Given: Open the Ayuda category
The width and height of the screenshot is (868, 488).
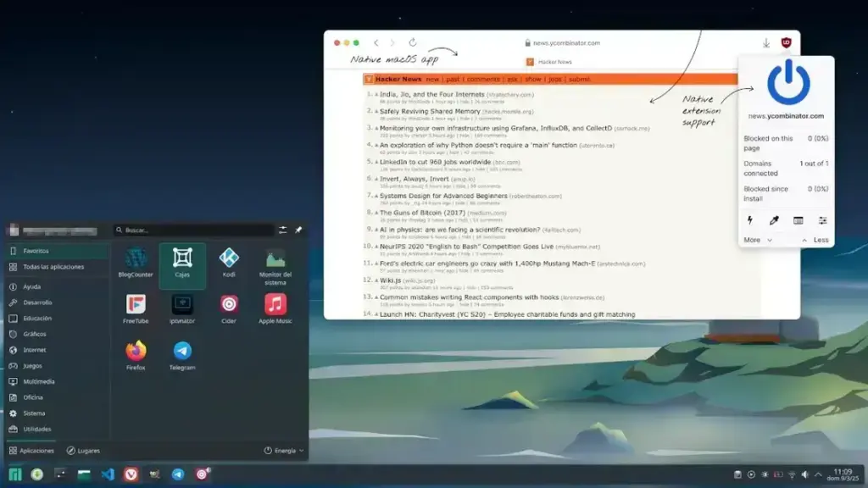Looking at the screenshot, I should click(58, 286).
